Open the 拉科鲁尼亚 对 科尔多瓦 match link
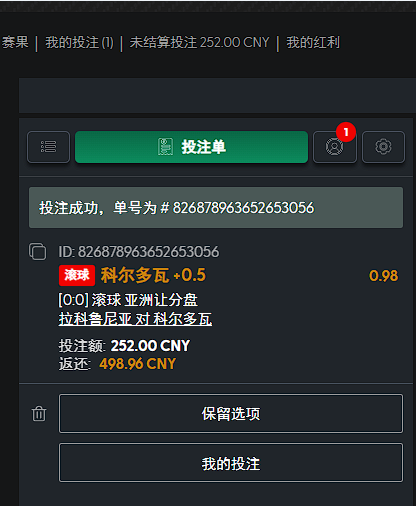 coord(135,319)
